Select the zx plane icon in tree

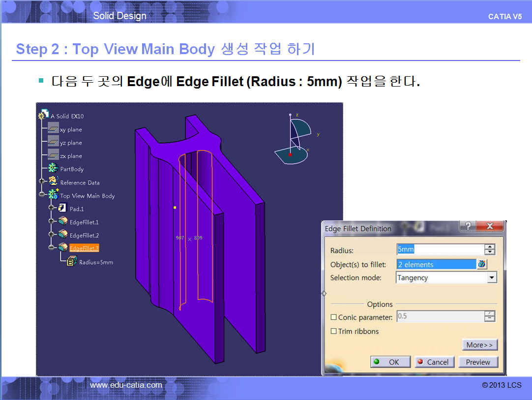click(53, 155)
